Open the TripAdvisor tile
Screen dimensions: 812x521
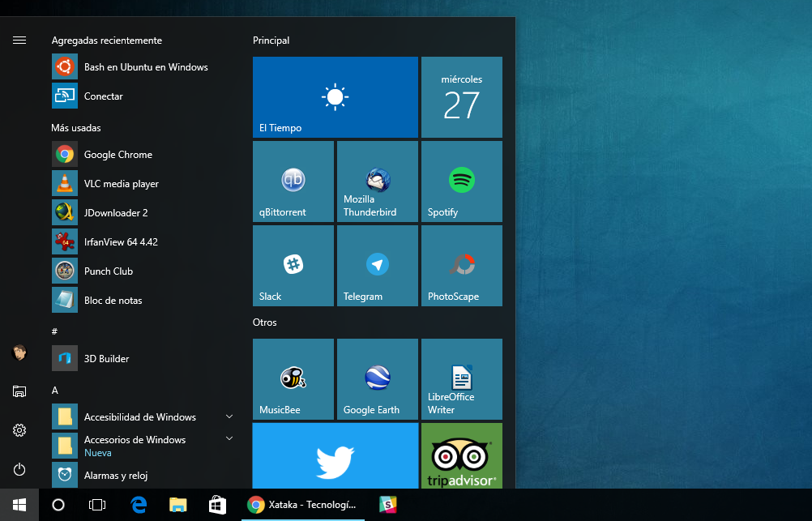coord(461,455)
